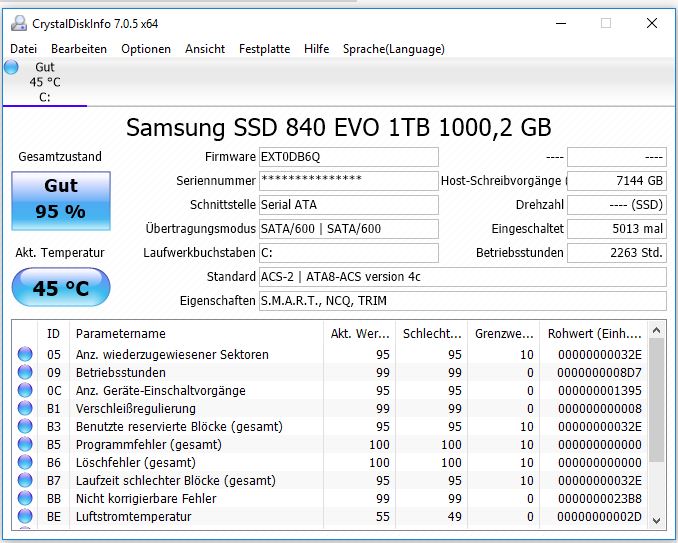Click raw value 0000000008D7
This screenshot has height=543, width=678.
[599, 373]
